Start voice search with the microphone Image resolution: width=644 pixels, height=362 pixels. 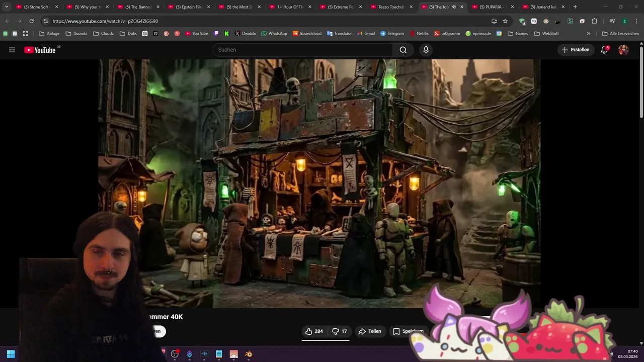426,50
